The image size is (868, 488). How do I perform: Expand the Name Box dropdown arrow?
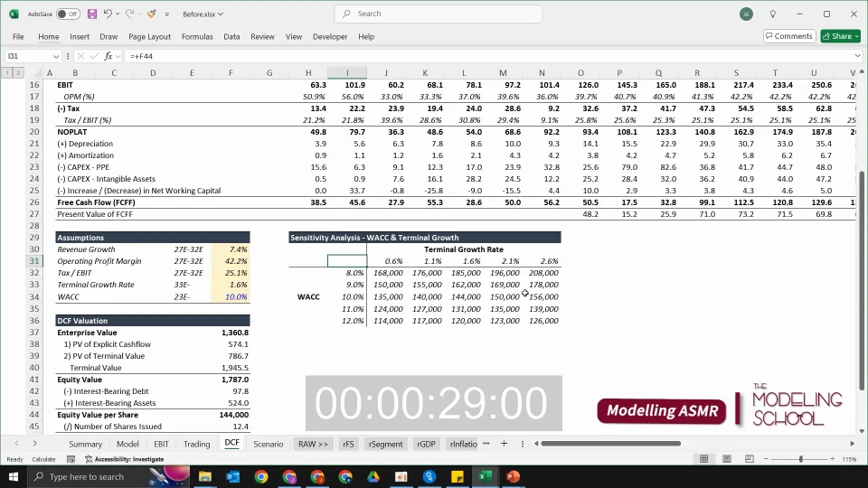[x=56, y=56]
